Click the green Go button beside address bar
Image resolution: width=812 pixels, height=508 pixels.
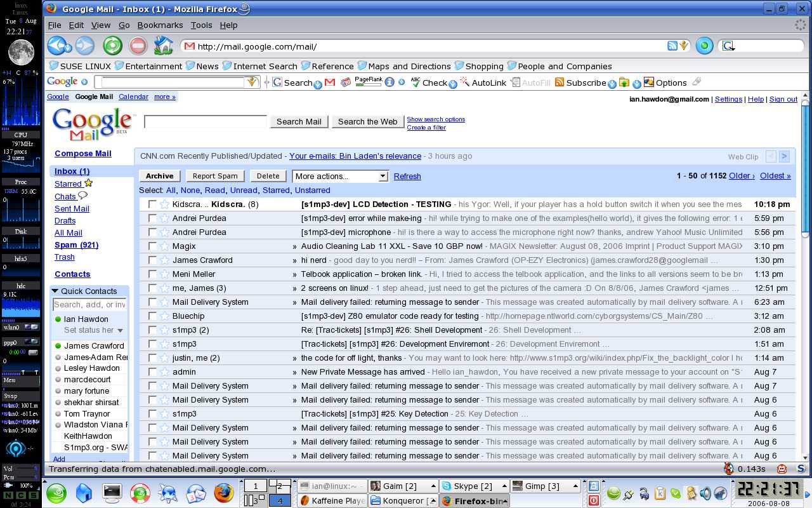coord(704,46)
